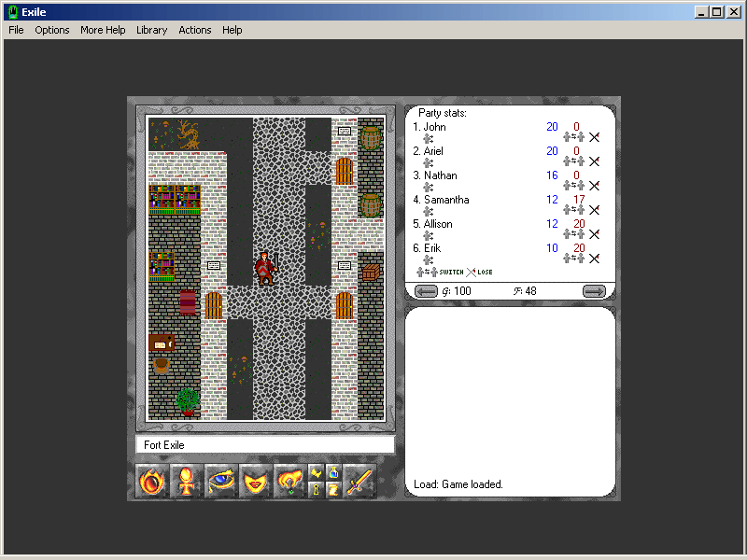Click the SWITCH legend label
This screenshot has height=560, width=747.
pyautogui.click(x=451, y=272)
